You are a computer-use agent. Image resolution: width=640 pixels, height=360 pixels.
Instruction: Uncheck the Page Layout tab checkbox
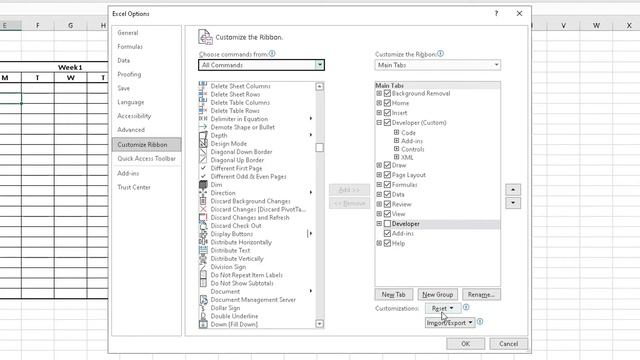coord(387,175)
